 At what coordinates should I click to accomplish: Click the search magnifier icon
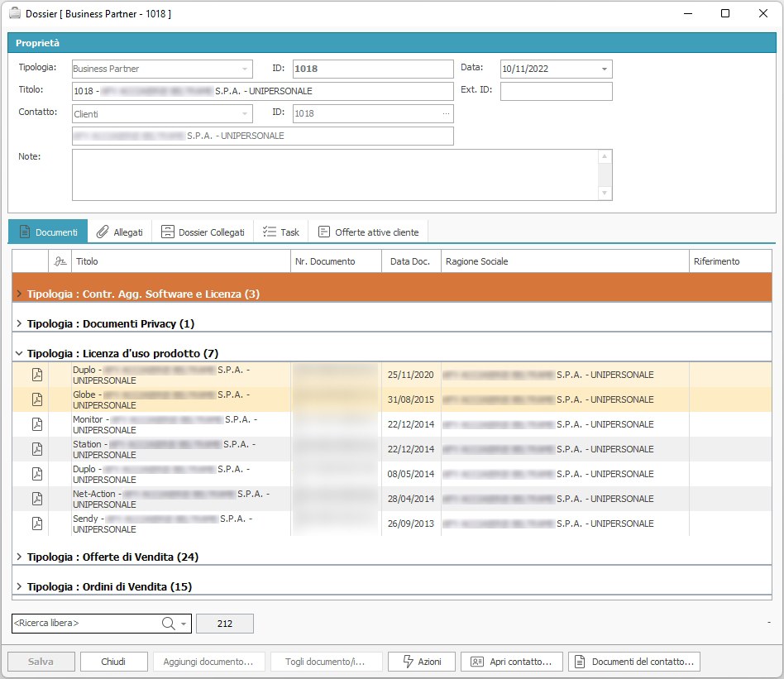point(168,623)
